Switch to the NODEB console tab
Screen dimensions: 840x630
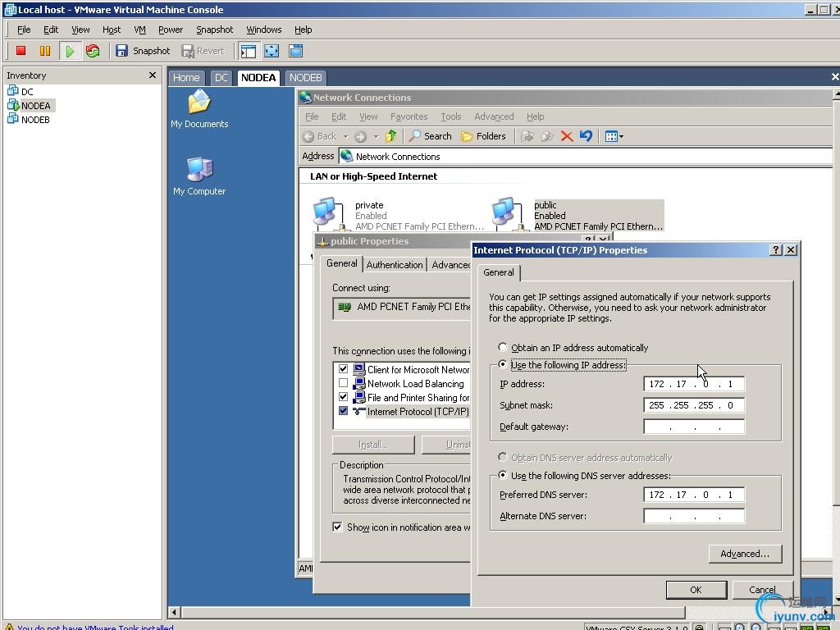pyautogui.click(x=305, y=78)
